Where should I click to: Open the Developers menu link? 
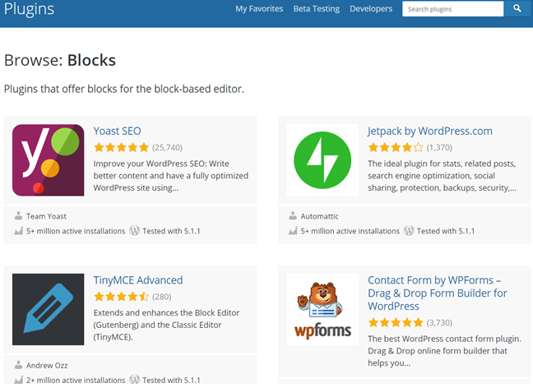371,9
